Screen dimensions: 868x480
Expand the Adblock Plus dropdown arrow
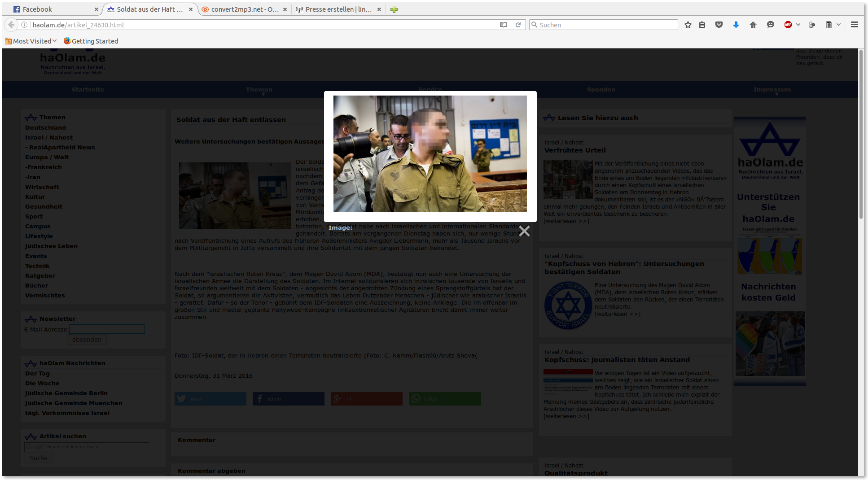798,25
